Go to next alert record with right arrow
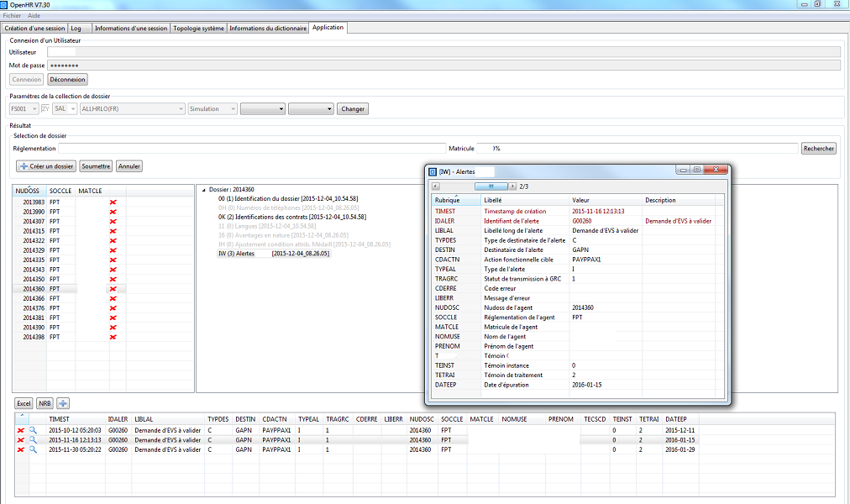850x504 pixels. (x=513, y=186)
